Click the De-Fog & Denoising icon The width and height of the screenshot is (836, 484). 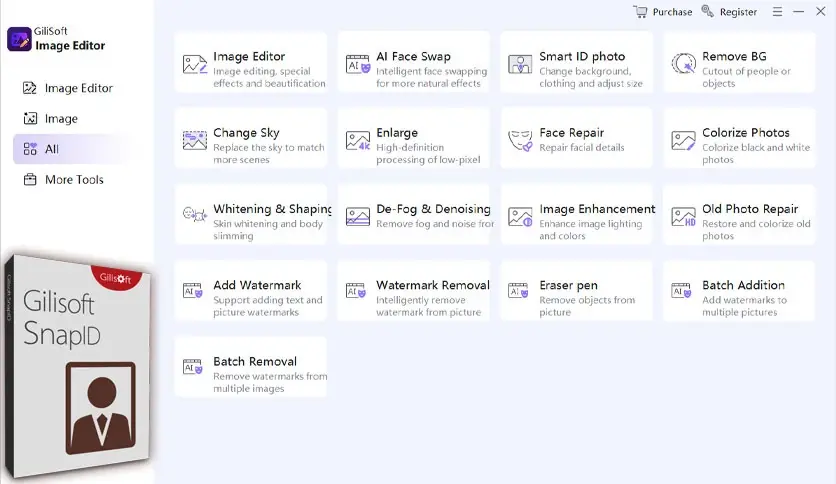358,216
